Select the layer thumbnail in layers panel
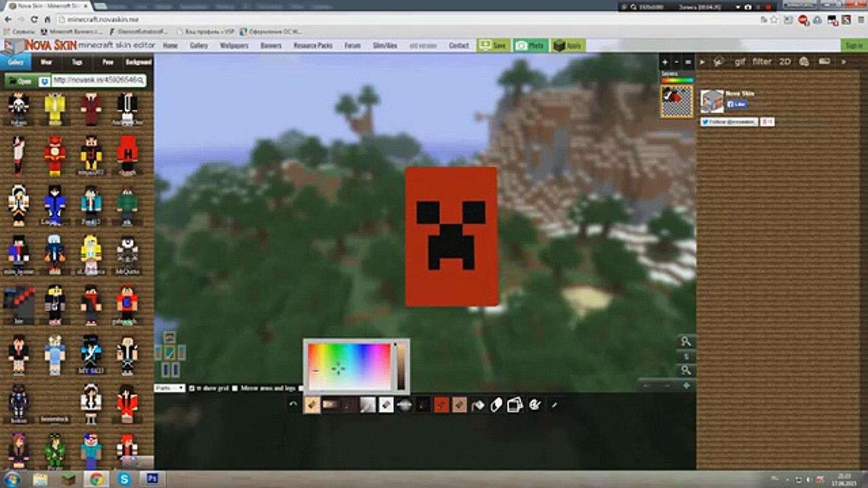 coord(677,102)
